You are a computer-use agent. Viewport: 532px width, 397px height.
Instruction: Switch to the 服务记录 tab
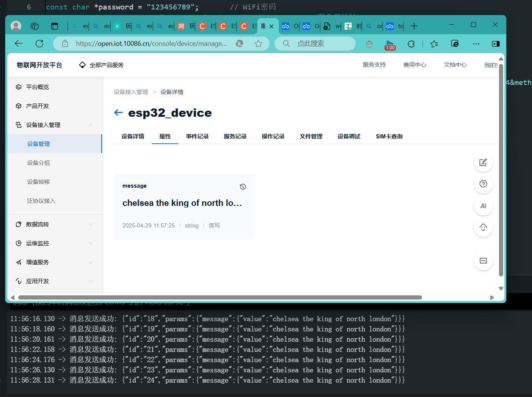pos(235,136)
